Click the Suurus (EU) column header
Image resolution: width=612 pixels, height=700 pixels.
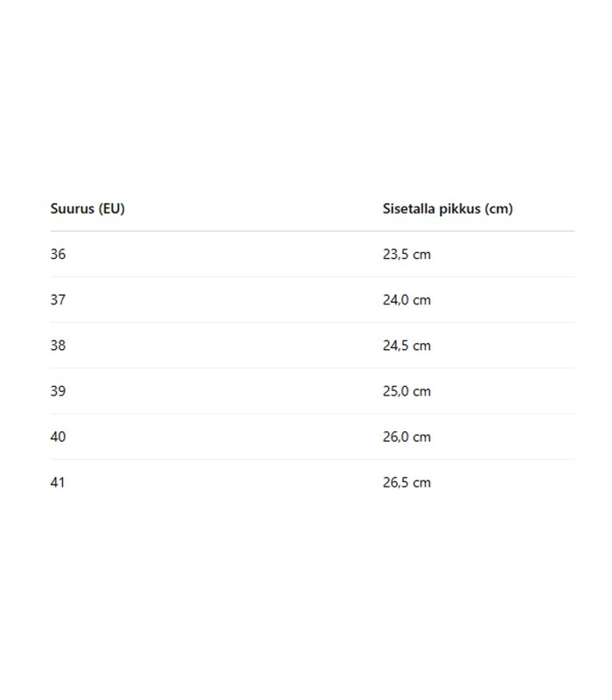[x=87, y=208]
